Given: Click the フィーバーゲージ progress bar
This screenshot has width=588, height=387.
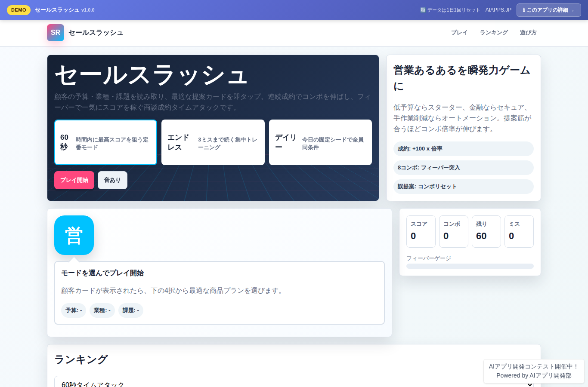Looking at the screenshot, I should 470,266.
